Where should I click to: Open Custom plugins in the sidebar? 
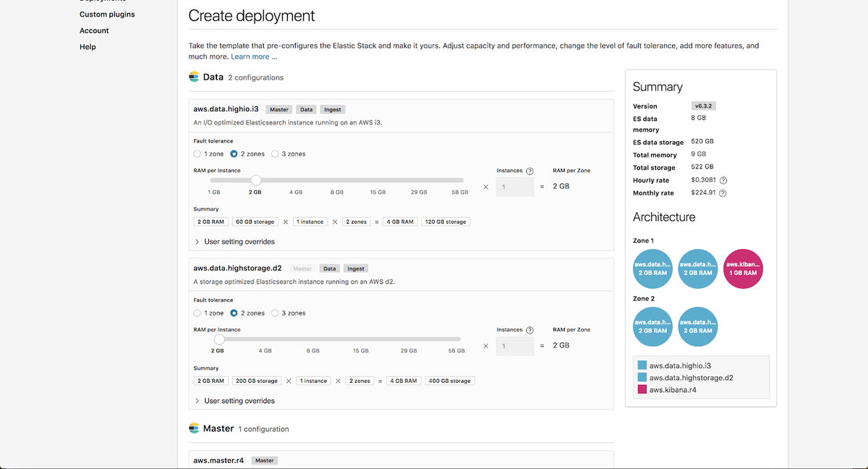(x=107, y=14)
